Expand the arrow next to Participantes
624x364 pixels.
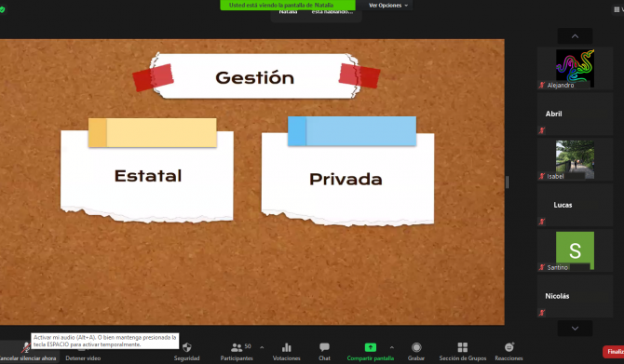coord(262,347)
